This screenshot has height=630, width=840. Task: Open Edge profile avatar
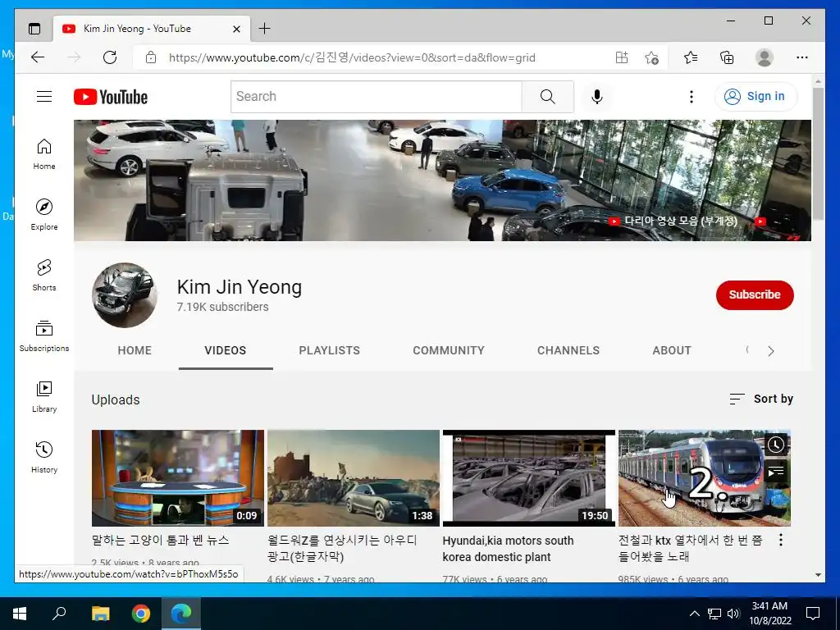point(764,57)
